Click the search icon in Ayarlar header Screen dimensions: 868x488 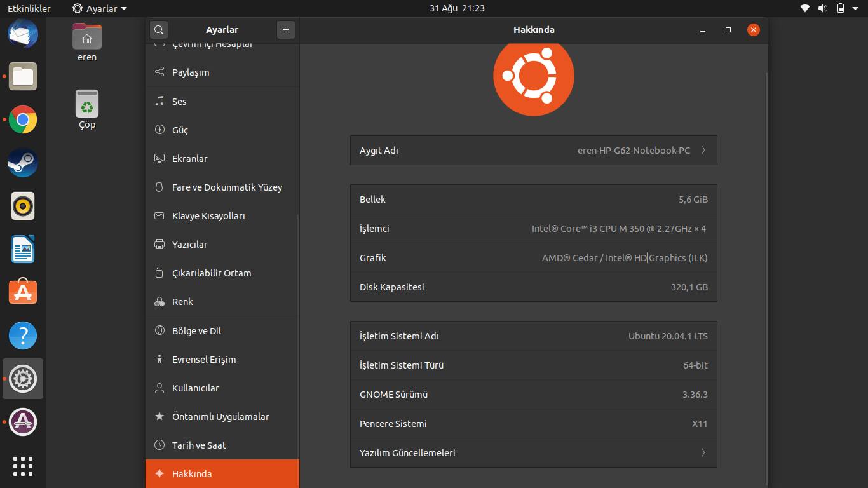[159, 30]
